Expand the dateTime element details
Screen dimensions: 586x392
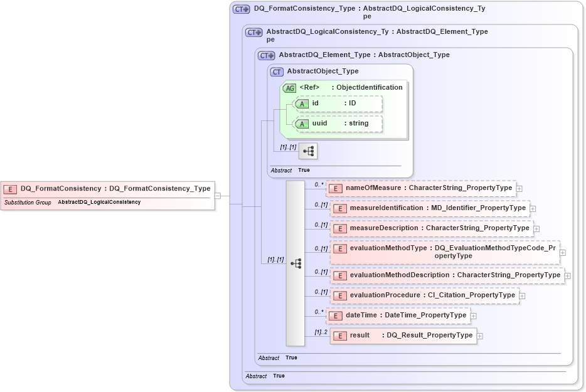point(474,315)
